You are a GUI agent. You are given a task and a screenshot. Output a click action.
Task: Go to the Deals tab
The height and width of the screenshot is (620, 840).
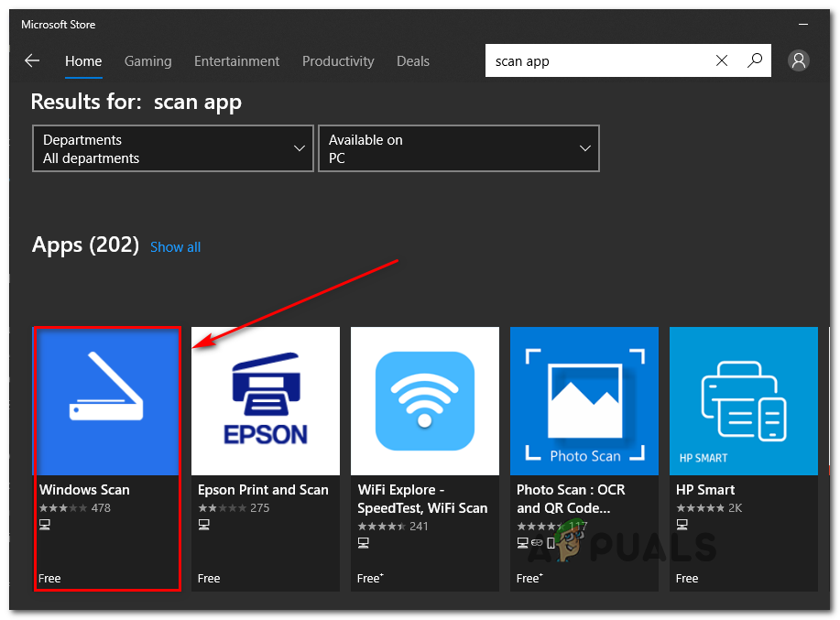point(412,61)
